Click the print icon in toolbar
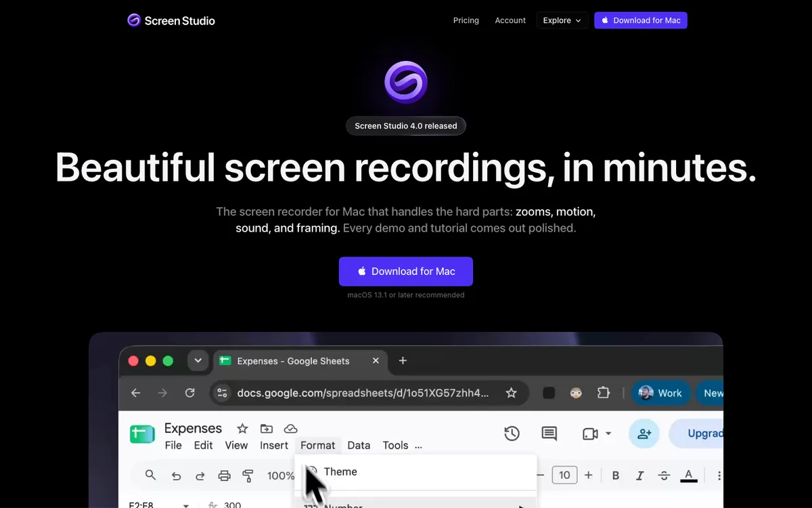812x508 pixels. 225,475
